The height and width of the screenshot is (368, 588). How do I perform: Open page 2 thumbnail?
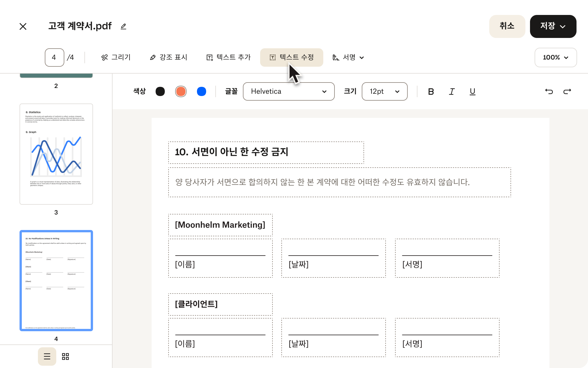(x=56, y=76)
